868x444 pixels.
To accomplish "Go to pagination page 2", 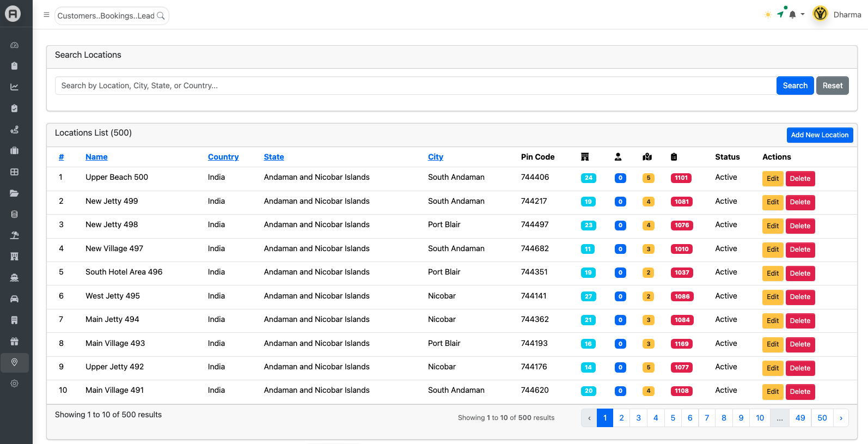I will (x=621, y=418).
